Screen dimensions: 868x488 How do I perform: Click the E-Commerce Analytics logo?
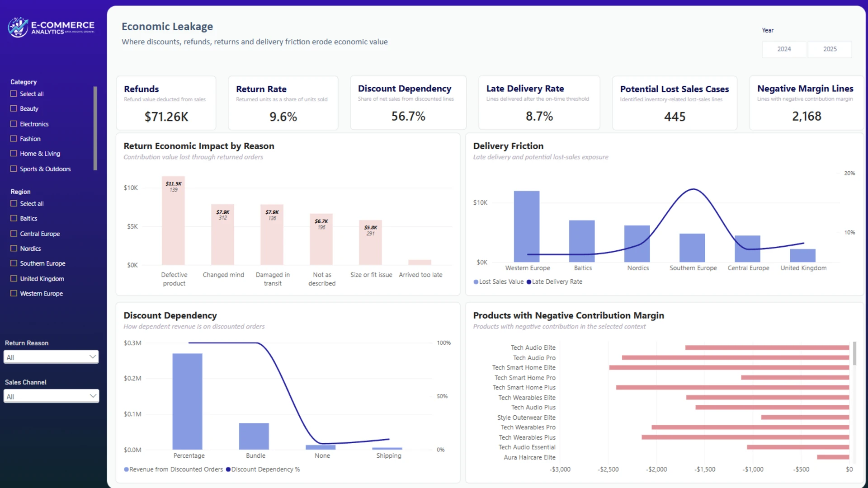[51, 27]
